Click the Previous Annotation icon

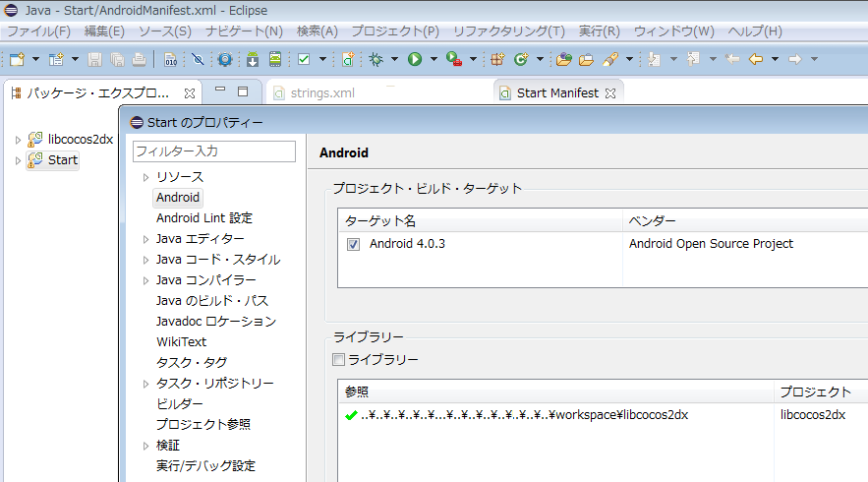click(x=693, y=59)
